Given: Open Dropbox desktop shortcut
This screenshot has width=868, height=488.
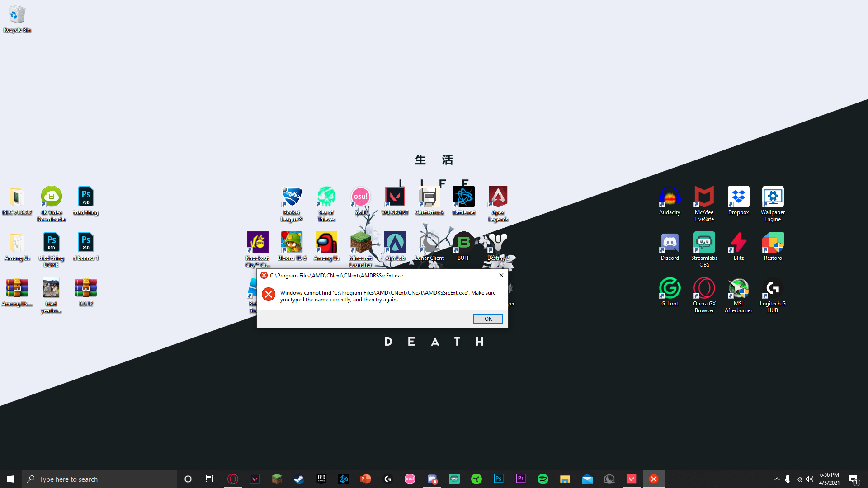Looking at the screenshot, I should (738, 201).
